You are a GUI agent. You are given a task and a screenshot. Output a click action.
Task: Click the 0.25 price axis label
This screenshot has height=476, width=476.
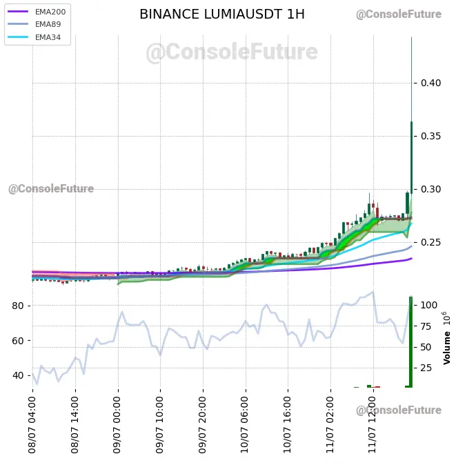tap(430, 242)
